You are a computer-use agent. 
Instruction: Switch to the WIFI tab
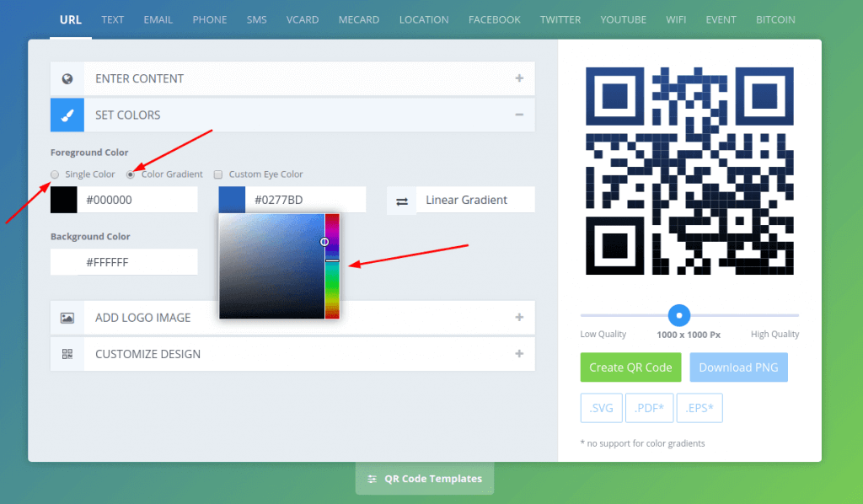pos(676,19)
